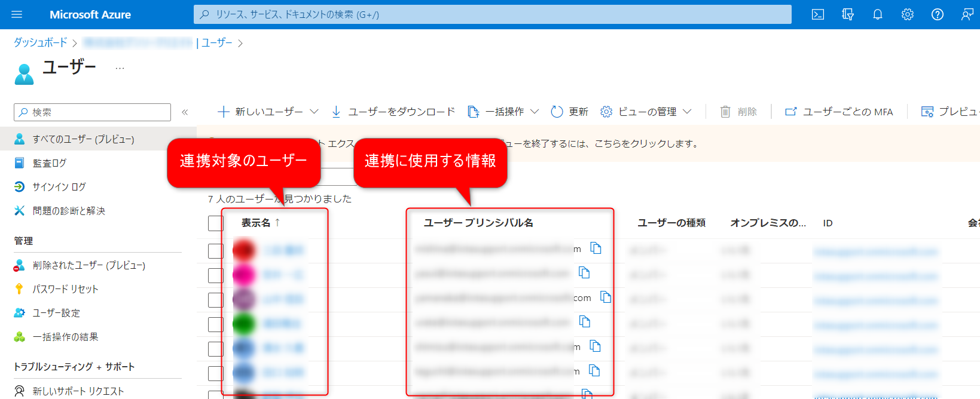This screenshot has width=980, height=399.
Task: Click the top resource search field
Action: (x=492, y=14)
